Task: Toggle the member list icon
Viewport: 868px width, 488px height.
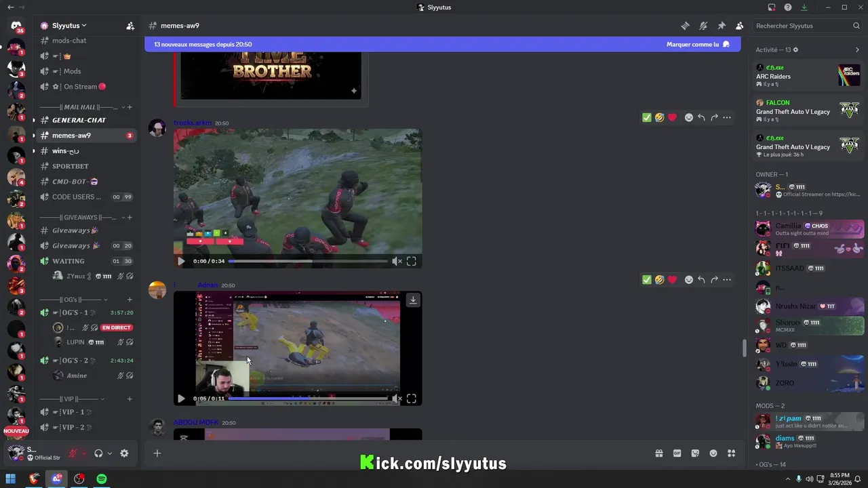Action: [x=739, y=26]
